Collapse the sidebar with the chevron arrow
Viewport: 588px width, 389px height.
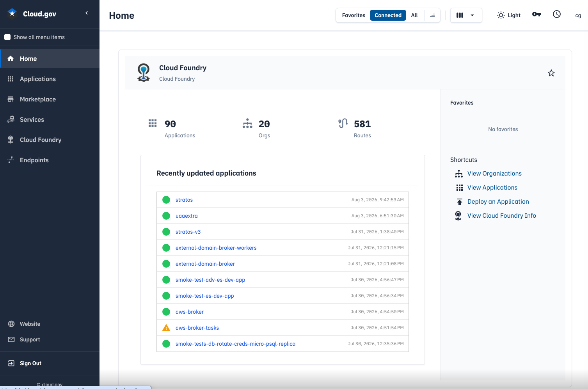pos(87,13)
